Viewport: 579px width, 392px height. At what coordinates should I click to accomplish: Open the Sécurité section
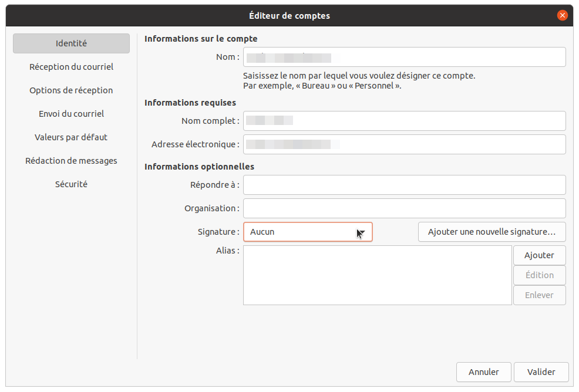(x=71, y=184)
